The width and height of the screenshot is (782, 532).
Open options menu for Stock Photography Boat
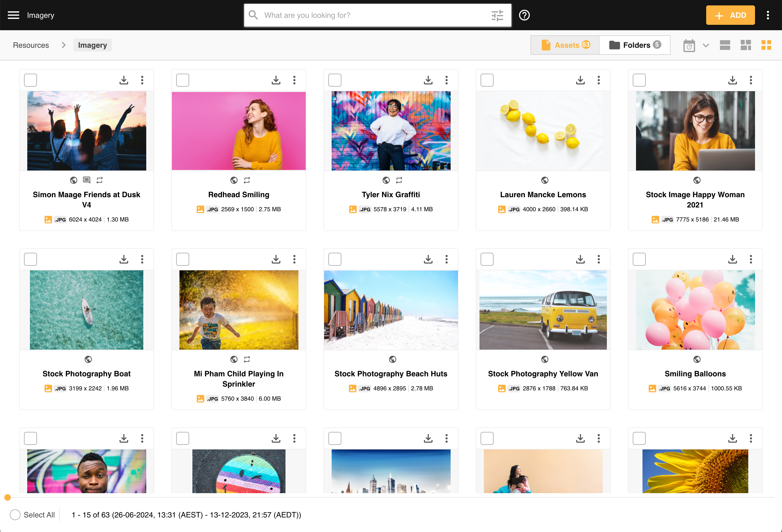(x=142, y=259)
